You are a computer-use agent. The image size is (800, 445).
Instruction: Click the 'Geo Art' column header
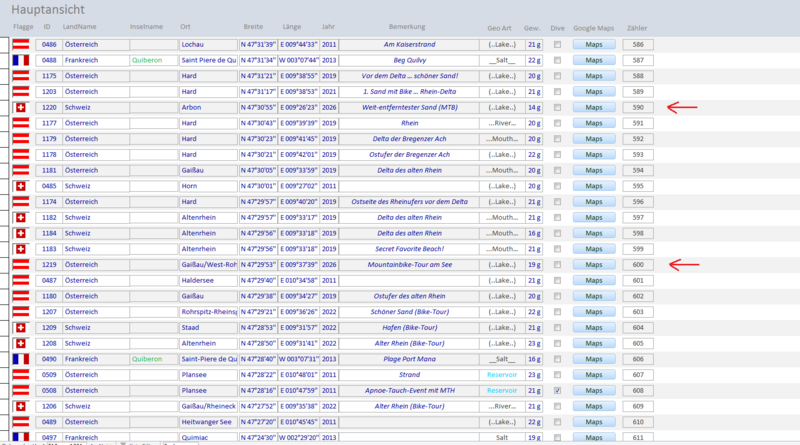tap(499, 28)
